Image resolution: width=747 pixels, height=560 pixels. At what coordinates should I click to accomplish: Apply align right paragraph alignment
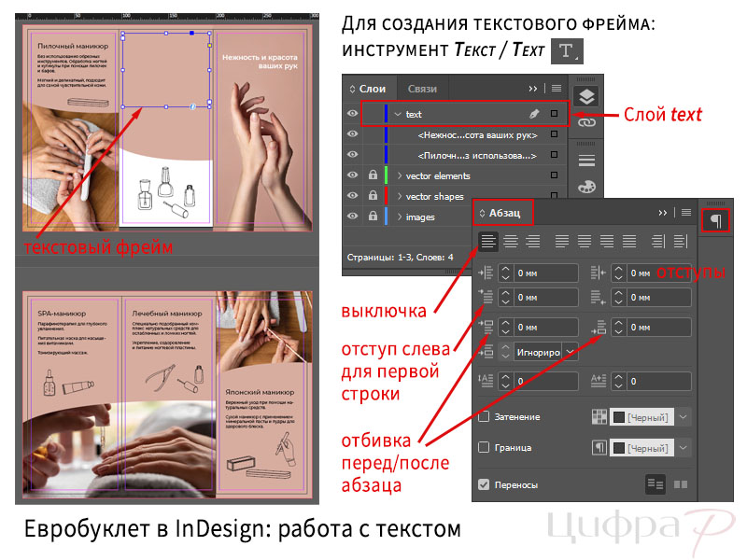tap(532, 242)
